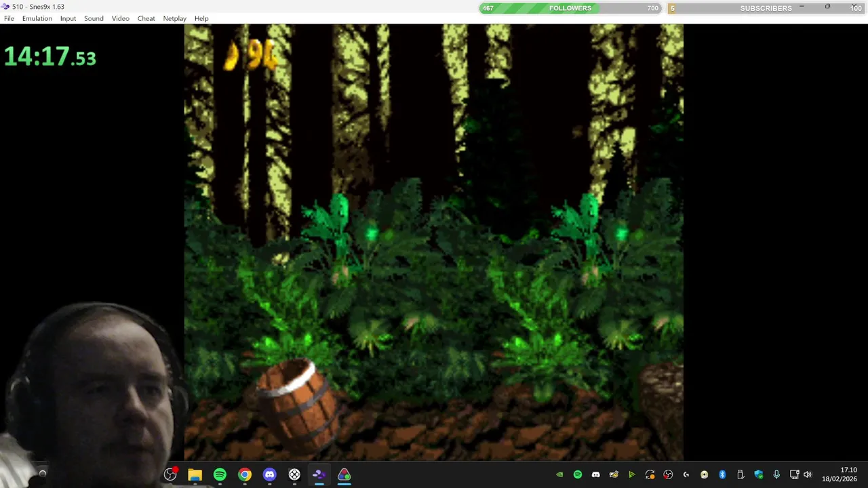868x488 pixels.
Task: Open Google Chrome from the taskbar
Action: pos(245,474)
